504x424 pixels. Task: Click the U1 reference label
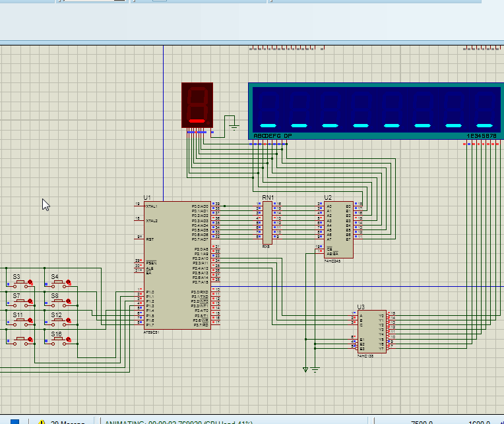[147, 198]
